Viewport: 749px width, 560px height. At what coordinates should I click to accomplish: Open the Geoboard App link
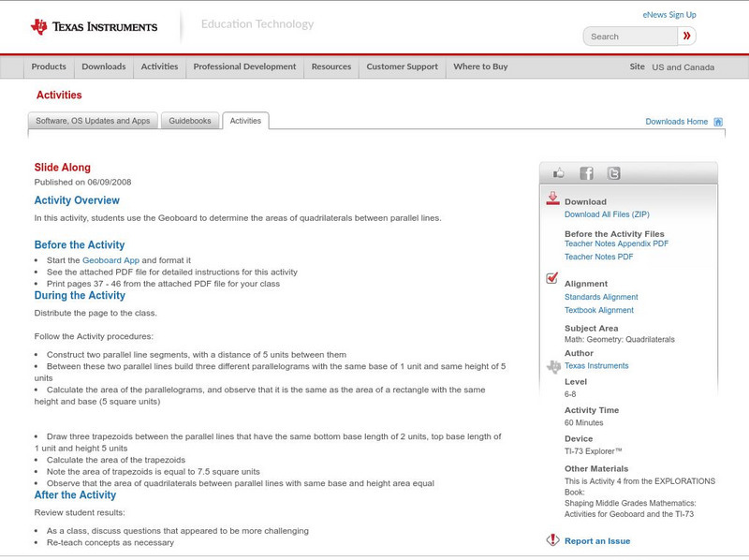110,260
